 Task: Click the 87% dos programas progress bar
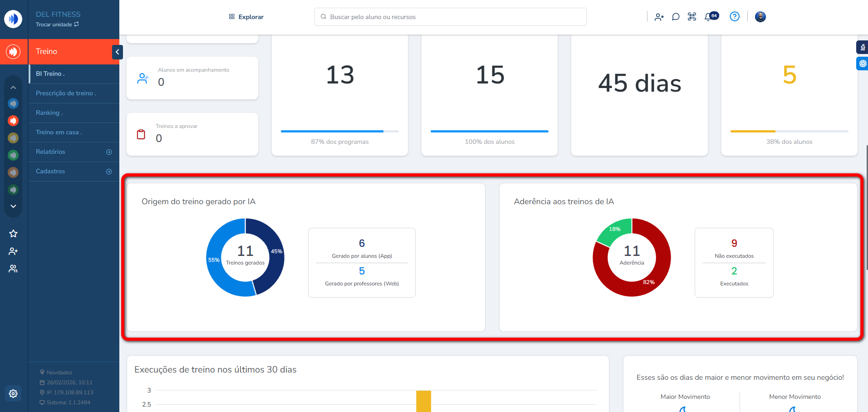[339, 131]
